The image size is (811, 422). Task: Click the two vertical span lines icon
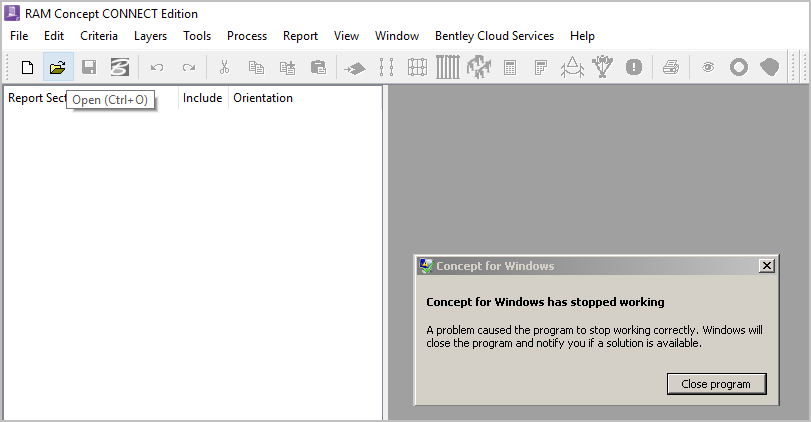pos(386,67)
